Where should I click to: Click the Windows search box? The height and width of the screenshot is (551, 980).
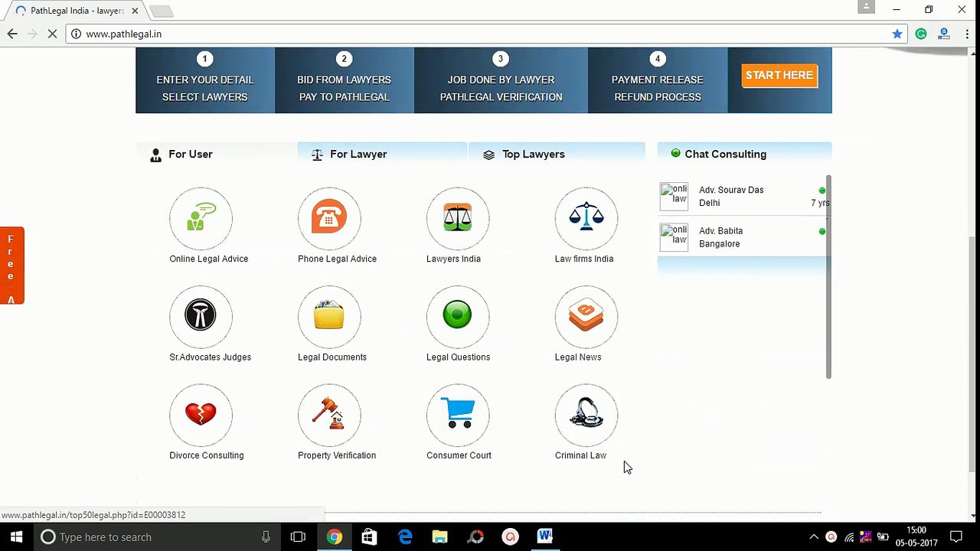(156, 536)
